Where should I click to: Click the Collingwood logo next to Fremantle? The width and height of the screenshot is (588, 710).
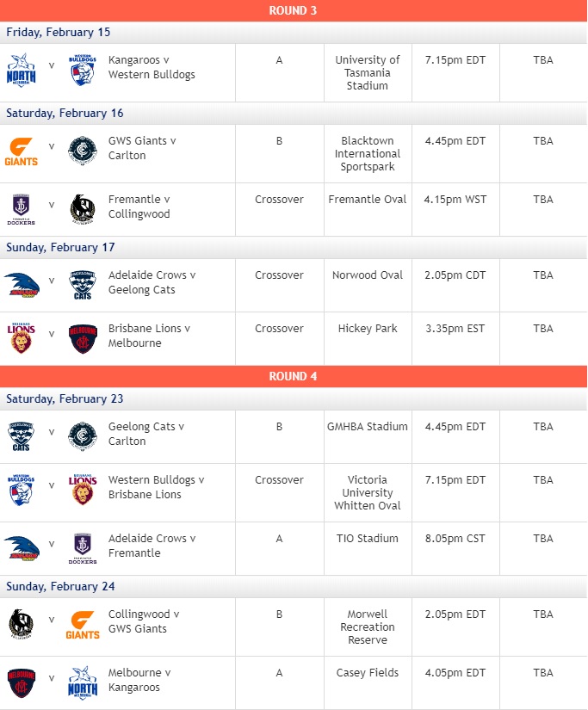(x=83, y=209)
